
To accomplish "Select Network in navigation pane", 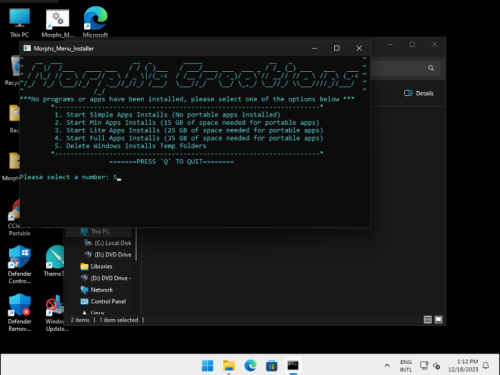I will point(97,290).
